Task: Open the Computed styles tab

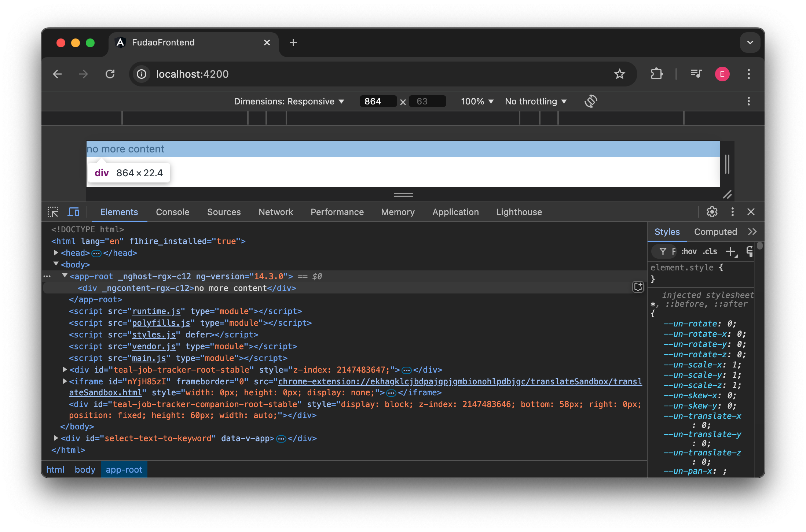Action: (715, 232)
